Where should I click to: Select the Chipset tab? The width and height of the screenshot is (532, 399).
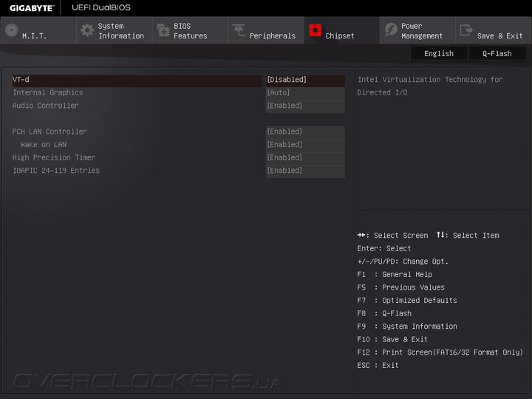pos(341,30)
